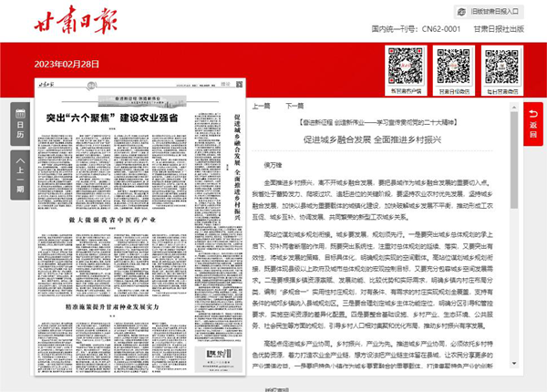The width and height of the screenshot is (547, 392).
Task: Click paragraph beginning 全面推进乡村振兴
Action: tap(372, 200)
